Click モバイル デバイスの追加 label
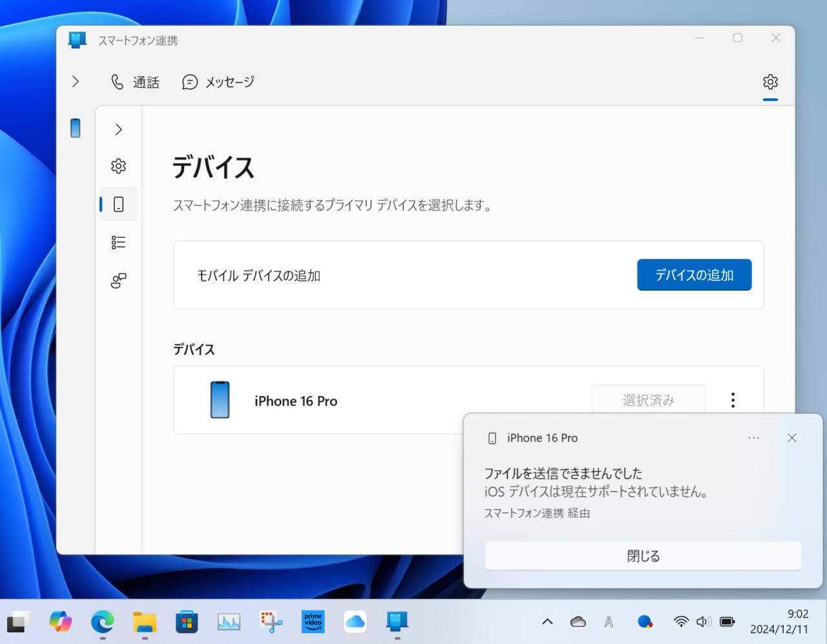 pos(258,276)
